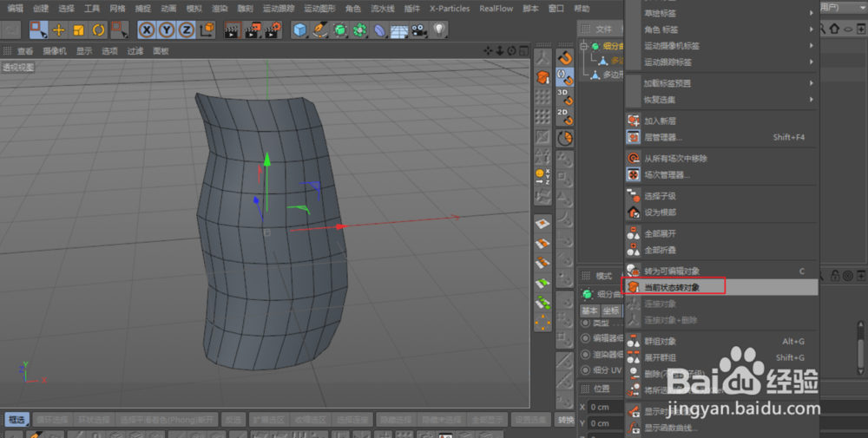This screenshot has width=868, height=438.
Task: Expand 运动跟踪标签 submenu
Action: [722, 62]
